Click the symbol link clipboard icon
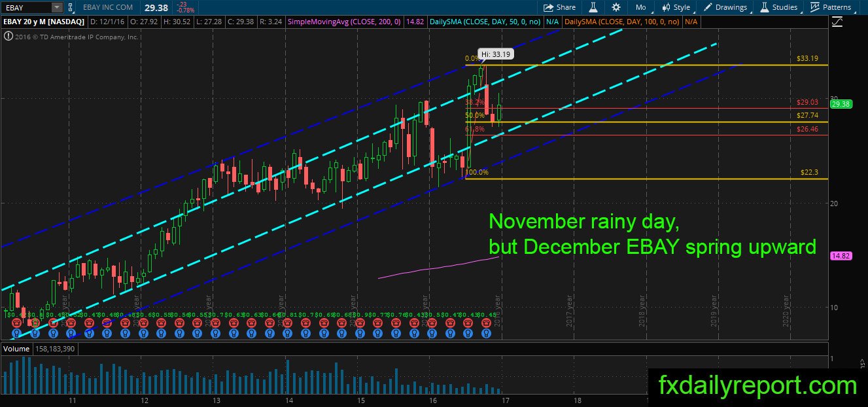 72,7
